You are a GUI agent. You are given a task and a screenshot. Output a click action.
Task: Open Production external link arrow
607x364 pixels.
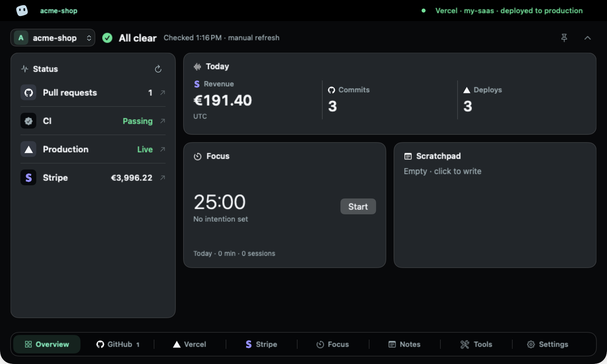162,149
